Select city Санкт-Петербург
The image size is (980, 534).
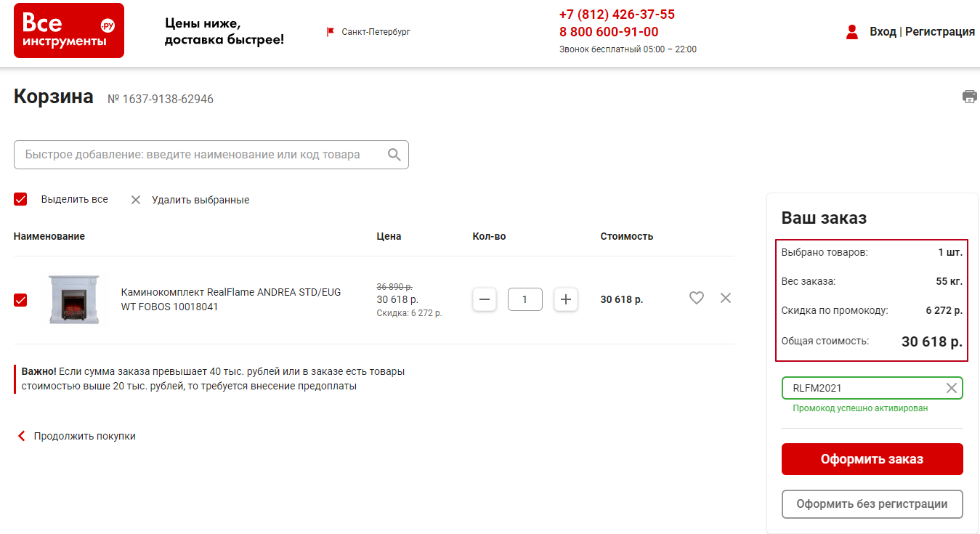376,32
